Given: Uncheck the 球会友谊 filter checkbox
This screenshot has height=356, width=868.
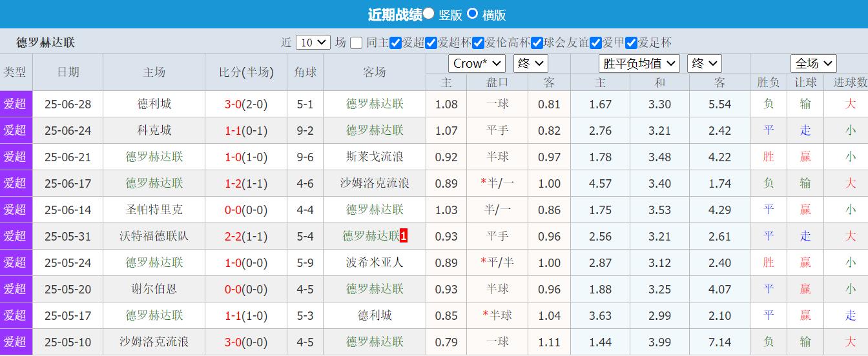Looking at the screenshot, I should click(x=537, y=43).
